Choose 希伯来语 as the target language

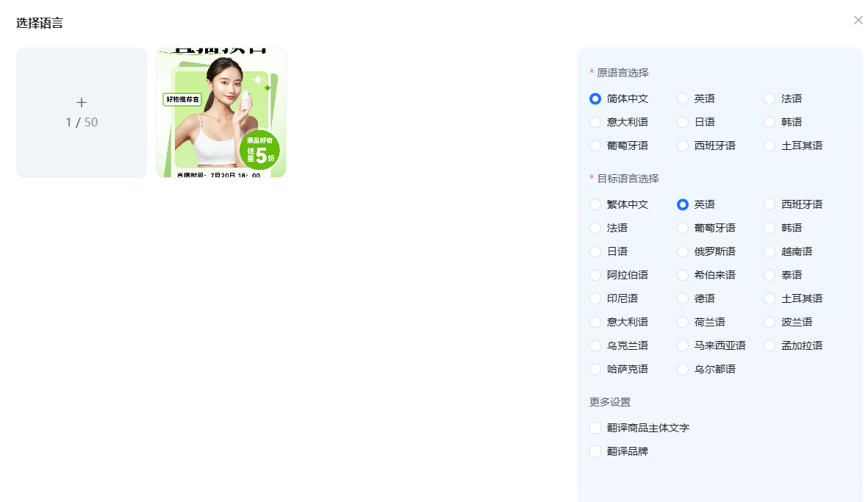click(683, 275)
